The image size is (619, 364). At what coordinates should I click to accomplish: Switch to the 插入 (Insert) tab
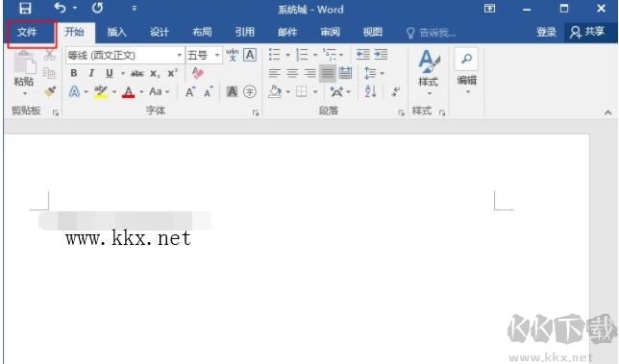coord(117,32)
